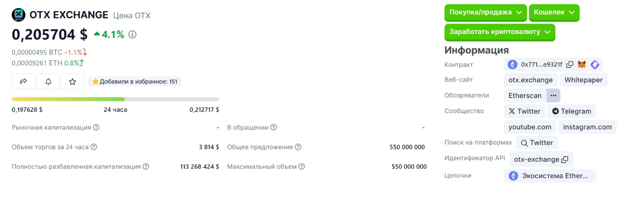Viewport: 644px width, 197px height.
Task: Open the Whitepaper
Action: [x=583, y=80]
